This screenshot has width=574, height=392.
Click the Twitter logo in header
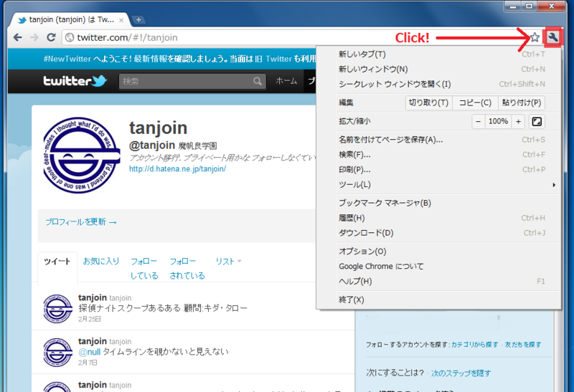(75, 81)
